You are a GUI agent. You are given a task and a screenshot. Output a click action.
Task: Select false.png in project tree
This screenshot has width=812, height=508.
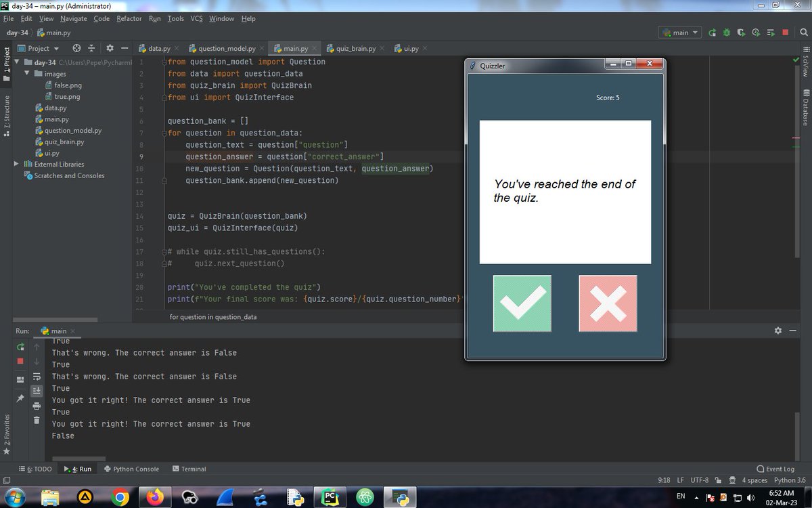click(x=62, y=85)
